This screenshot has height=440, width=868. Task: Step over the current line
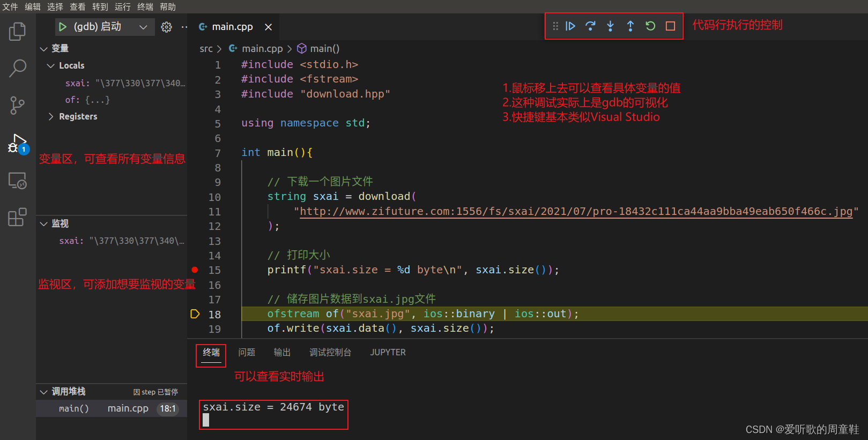click(590, 26)
